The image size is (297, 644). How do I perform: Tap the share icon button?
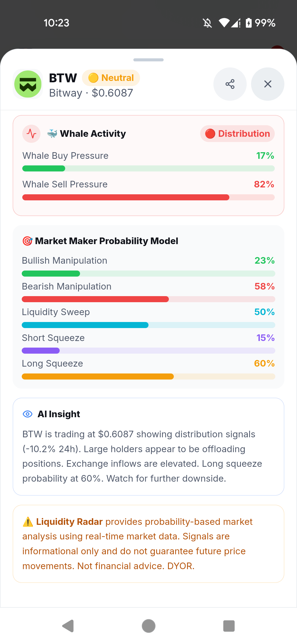coord(230,84)
